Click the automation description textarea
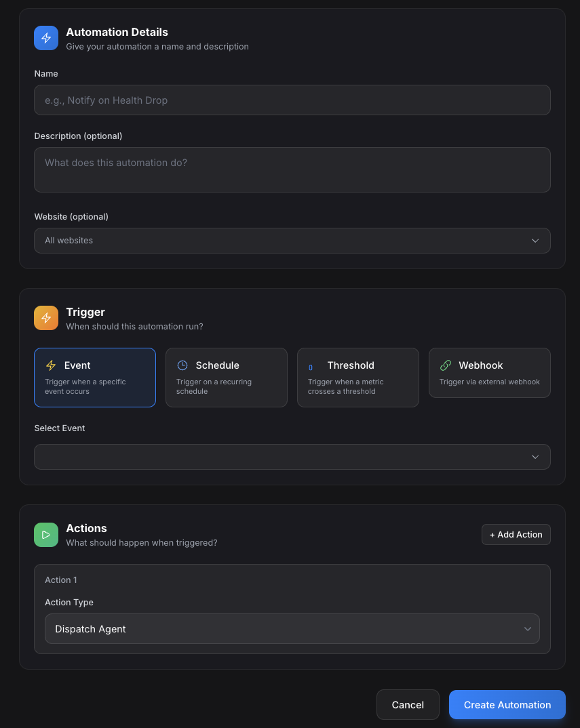This screenshot has height=728, width=580. (292, 169)
